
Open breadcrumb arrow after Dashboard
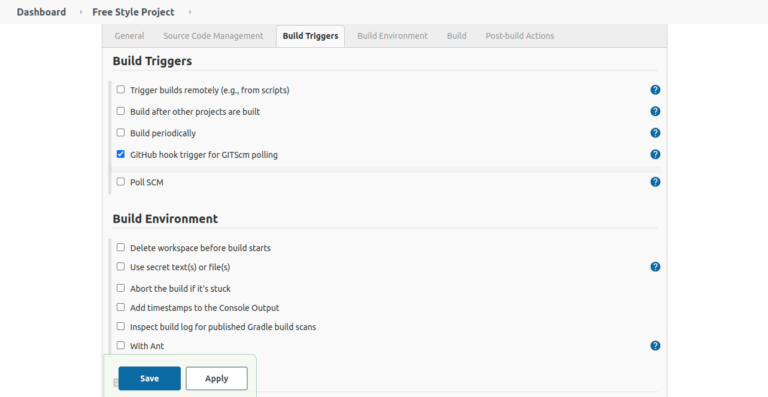pyautogui.click(x=81, y=12)
